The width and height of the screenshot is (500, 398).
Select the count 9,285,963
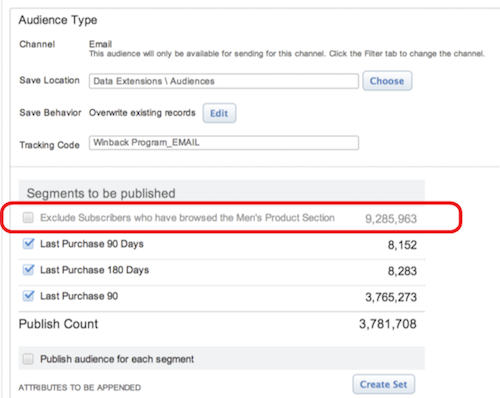click(x=391, y=219)
